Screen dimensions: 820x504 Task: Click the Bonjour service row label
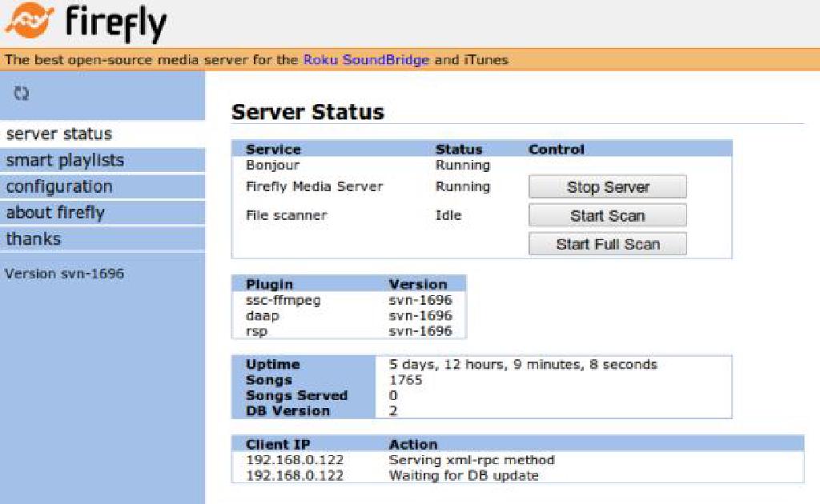(x=272, y=165)
